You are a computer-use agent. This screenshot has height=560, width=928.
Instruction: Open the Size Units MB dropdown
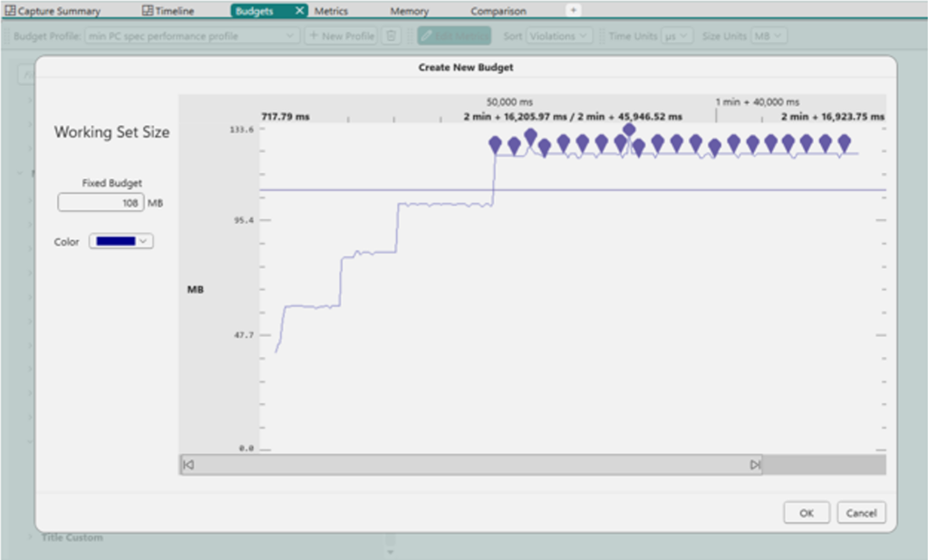[768, 35]
